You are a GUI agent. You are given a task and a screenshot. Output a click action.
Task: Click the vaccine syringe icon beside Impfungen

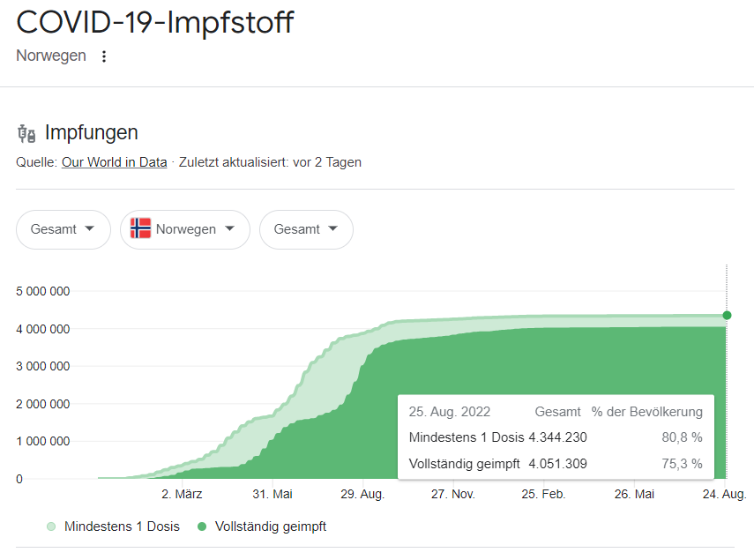26,134
